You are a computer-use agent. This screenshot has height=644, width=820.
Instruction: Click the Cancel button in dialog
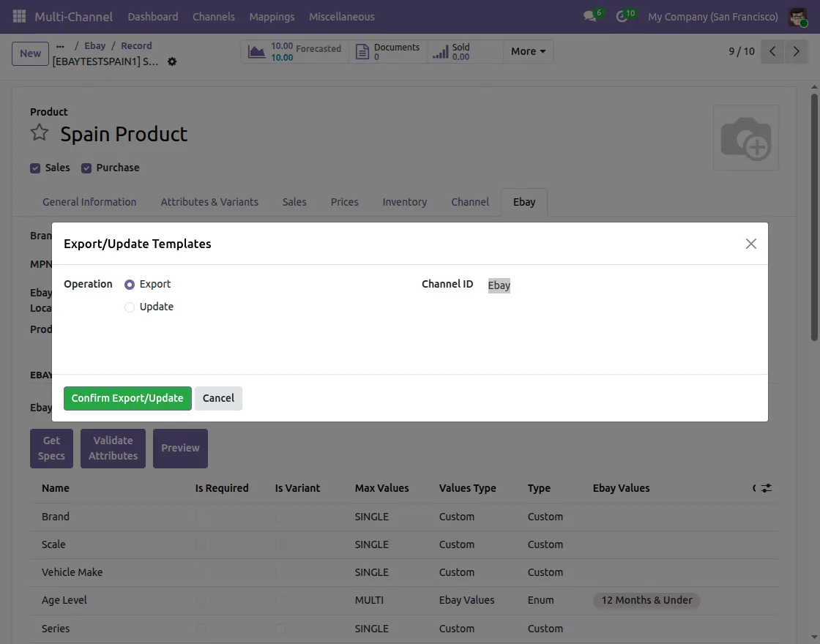pyautogui.click(x=219, y=398)
